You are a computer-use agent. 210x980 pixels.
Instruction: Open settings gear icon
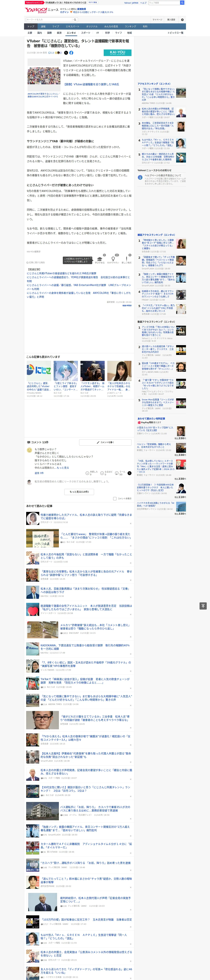[182, 19]
